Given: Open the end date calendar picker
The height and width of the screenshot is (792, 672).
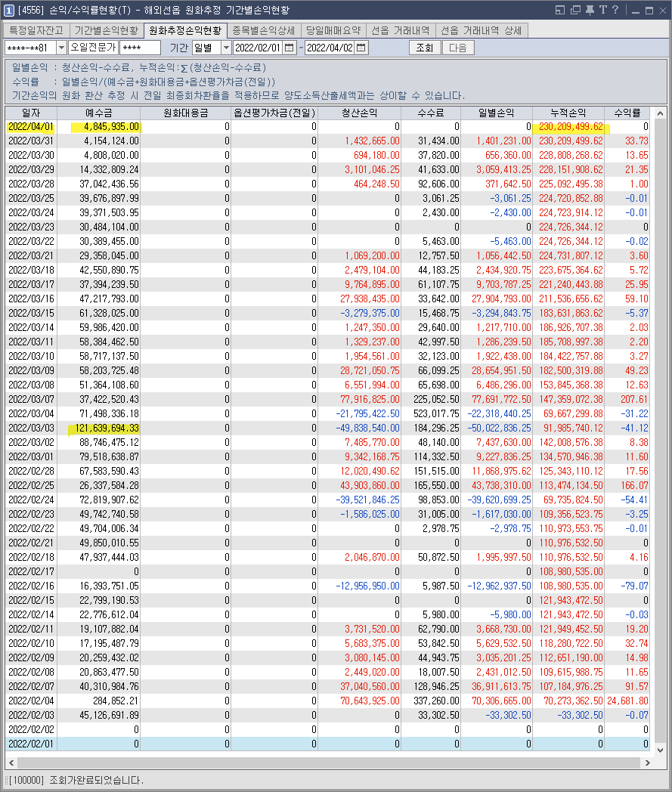Looking at the screenshot, I should pos(361,48).
